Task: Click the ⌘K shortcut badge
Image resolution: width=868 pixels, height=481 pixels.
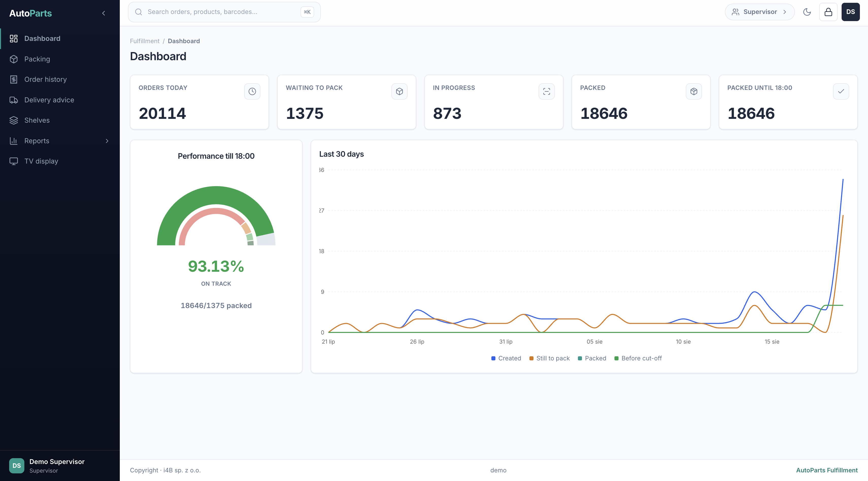Action: [x=307, y=12]
